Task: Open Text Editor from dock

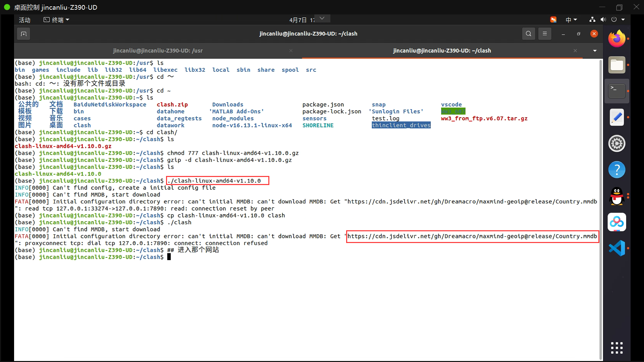Action: 616,117
